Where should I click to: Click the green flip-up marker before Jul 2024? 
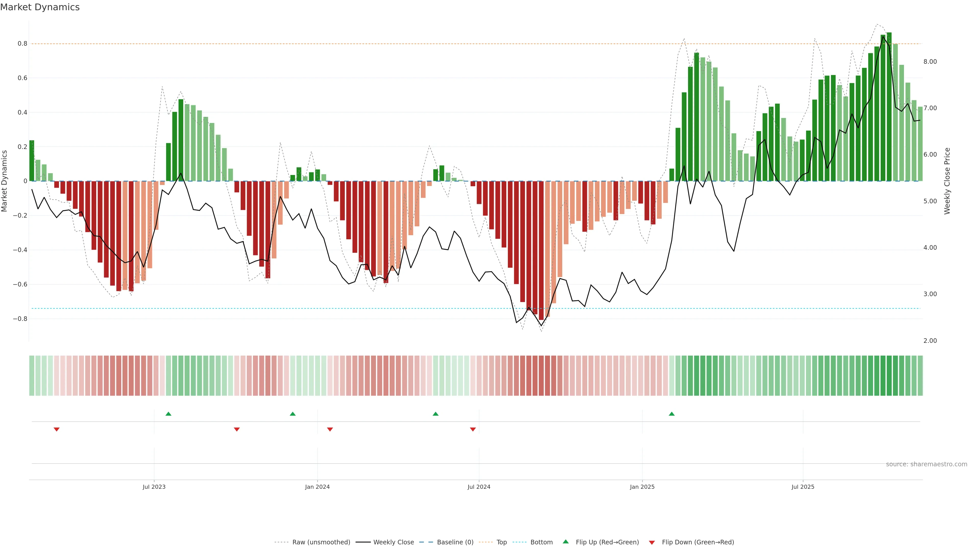tap(436, 414)
